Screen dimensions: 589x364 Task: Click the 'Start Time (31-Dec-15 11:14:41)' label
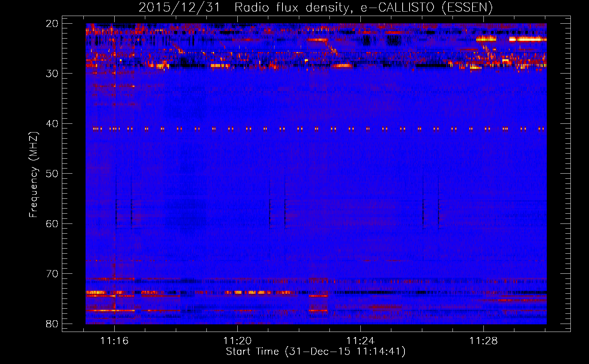tap(316, 352)
